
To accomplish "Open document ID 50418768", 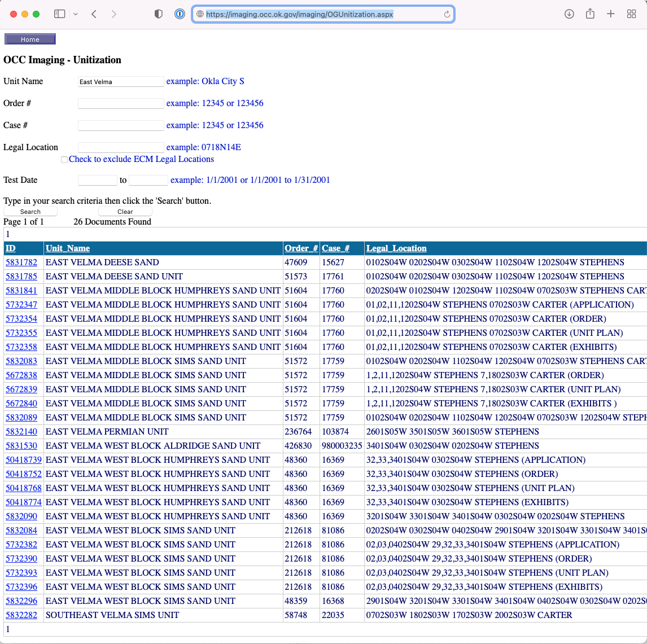I will [24, 488].
